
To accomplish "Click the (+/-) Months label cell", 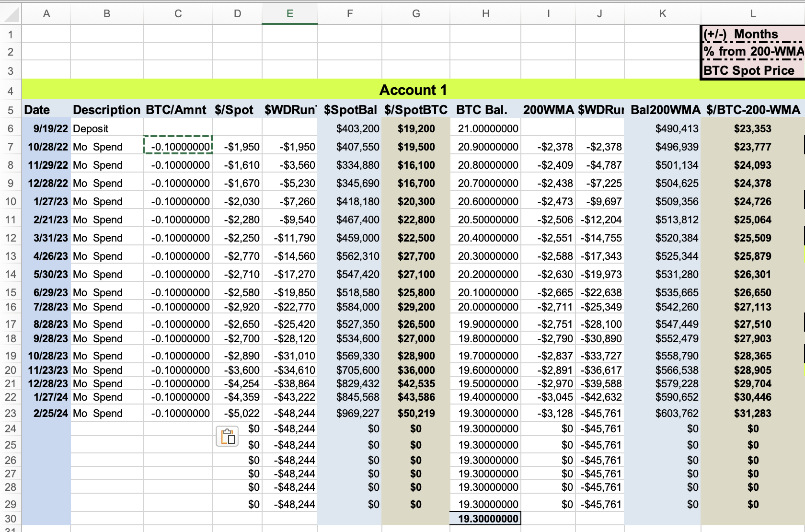I will [753, 34].
